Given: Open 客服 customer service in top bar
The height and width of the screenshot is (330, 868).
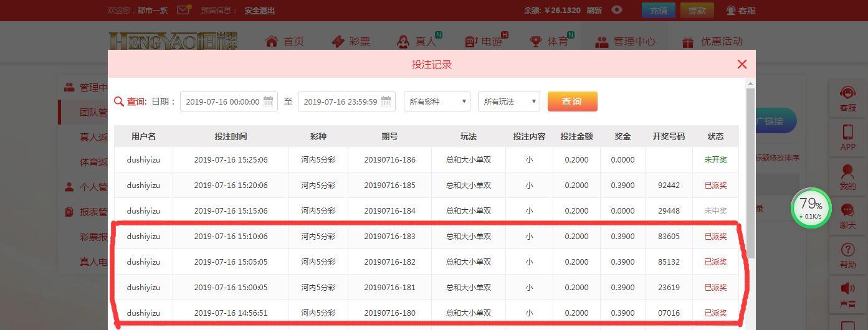Looking at the screenshot, I should [741, 10].
